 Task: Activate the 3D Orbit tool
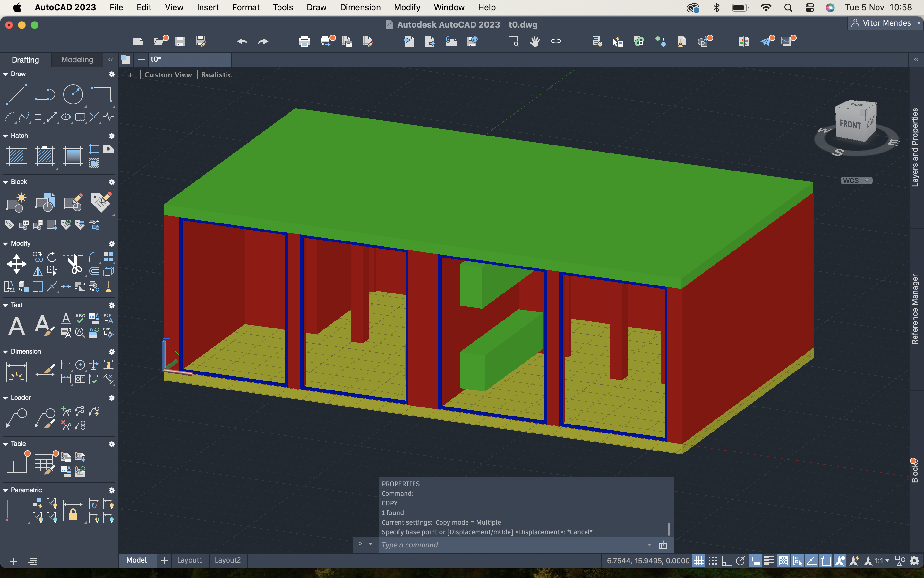click(x=556, y=41)
